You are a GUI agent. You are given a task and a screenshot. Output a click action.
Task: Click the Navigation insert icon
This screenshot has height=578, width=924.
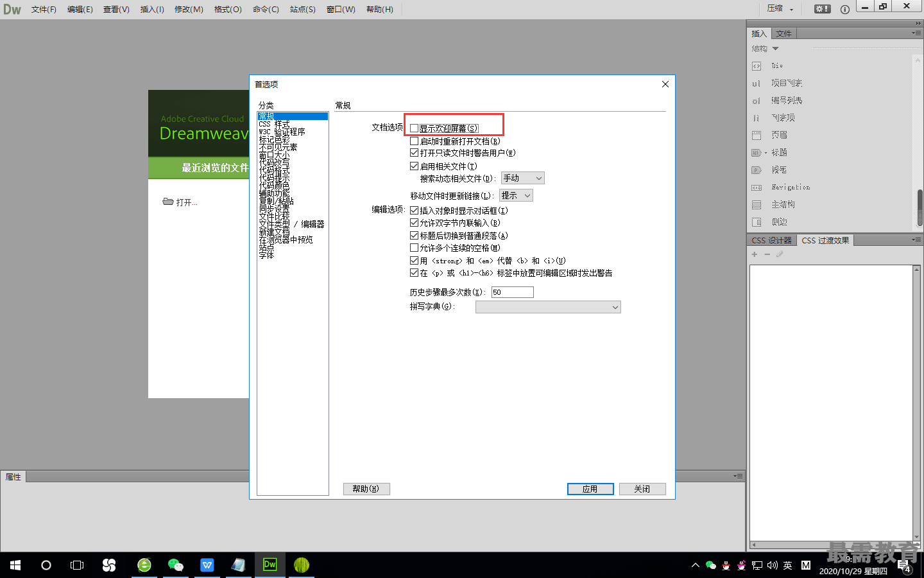(x=757, y=188)
